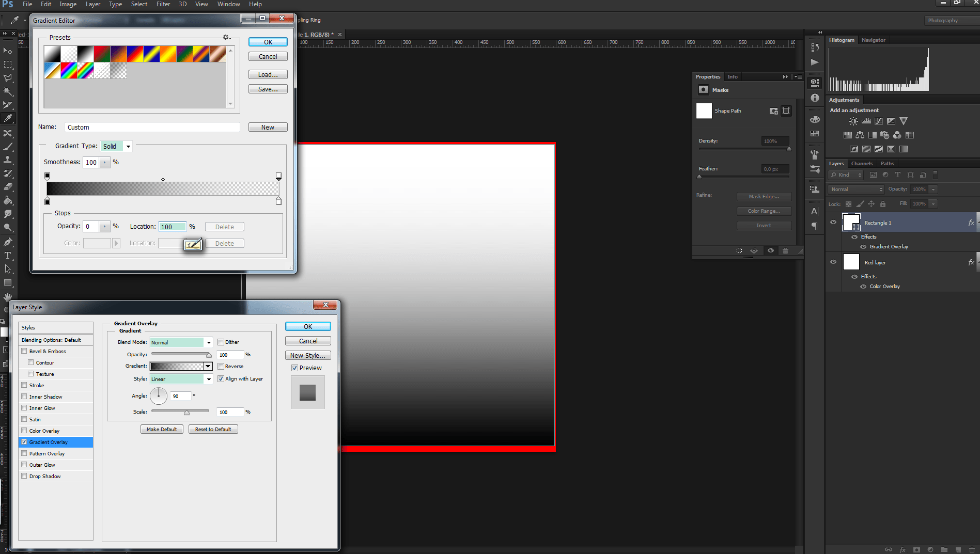Switch to the Channels tab

[x=862, y=164]
